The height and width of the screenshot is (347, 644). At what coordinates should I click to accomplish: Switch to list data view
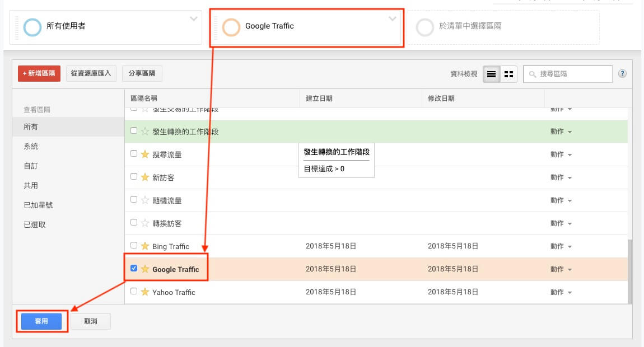491,74
